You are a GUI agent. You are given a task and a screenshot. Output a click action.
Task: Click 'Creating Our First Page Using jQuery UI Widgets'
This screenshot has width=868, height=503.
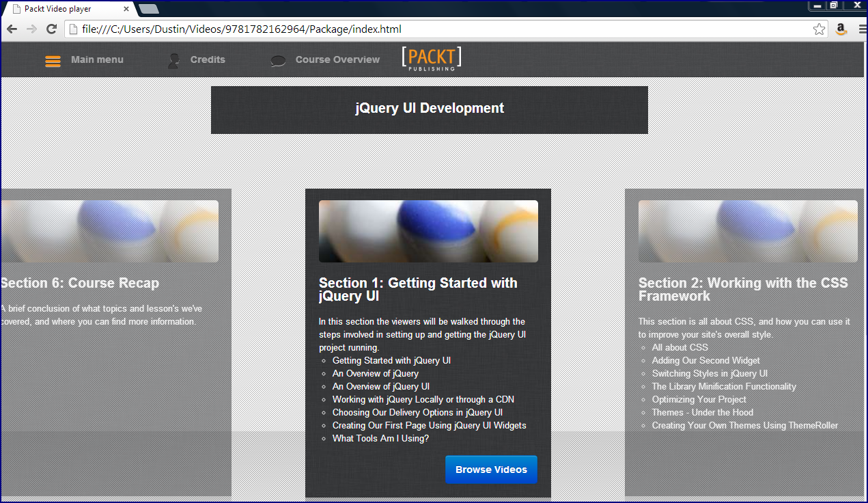pos(430,425)
